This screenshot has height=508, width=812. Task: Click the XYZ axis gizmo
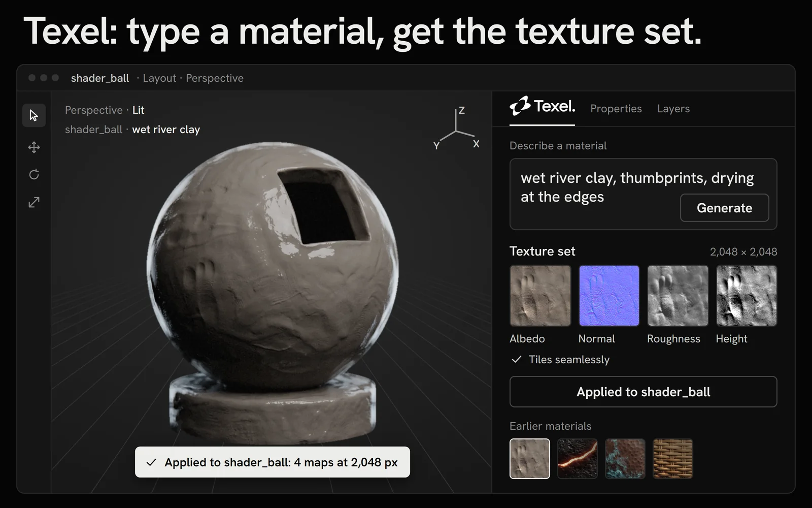[457, 128]
